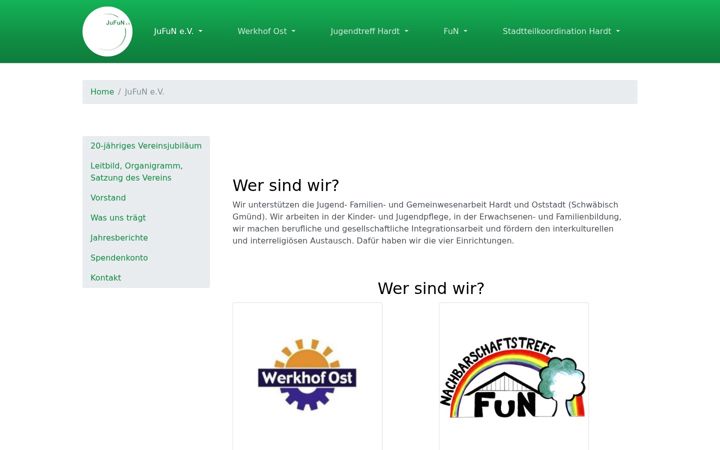This screenshot has height=450, width=720.
Task: Expand the FuN navigation dropdown
Action: [x=455, y=31]
